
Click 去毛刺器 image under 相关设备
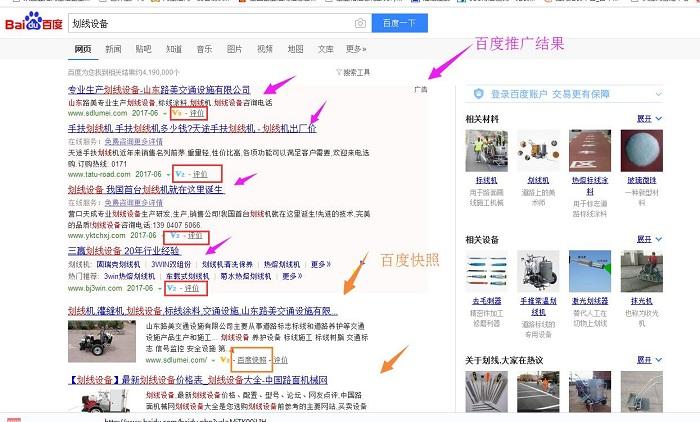tap(487, 272)
